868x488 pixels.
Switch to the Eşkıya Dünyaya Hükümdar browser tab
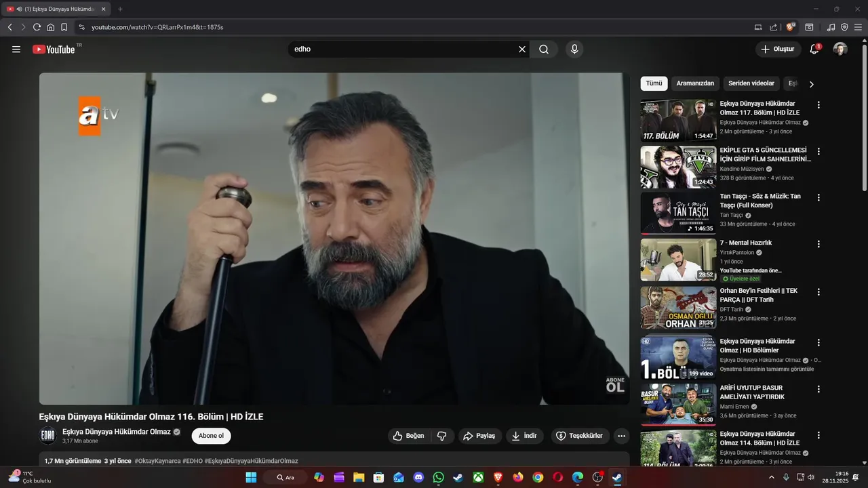coord(56,9)
